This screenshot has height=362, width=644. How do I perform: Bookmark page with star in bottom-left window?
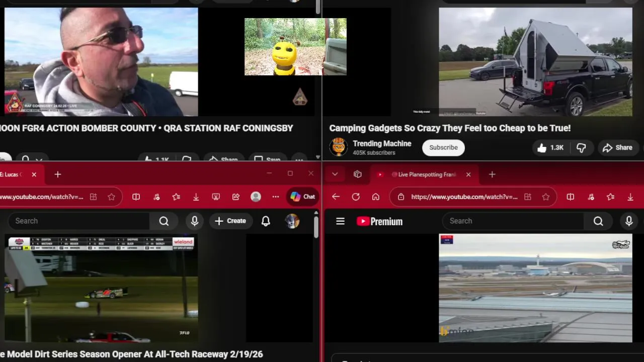111,197
